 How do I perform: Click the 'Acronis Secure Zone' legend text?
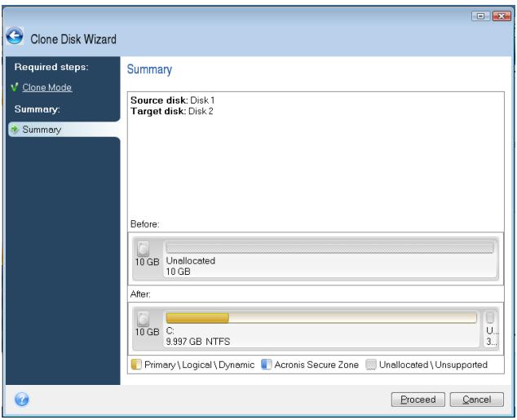tap(316, 365)
